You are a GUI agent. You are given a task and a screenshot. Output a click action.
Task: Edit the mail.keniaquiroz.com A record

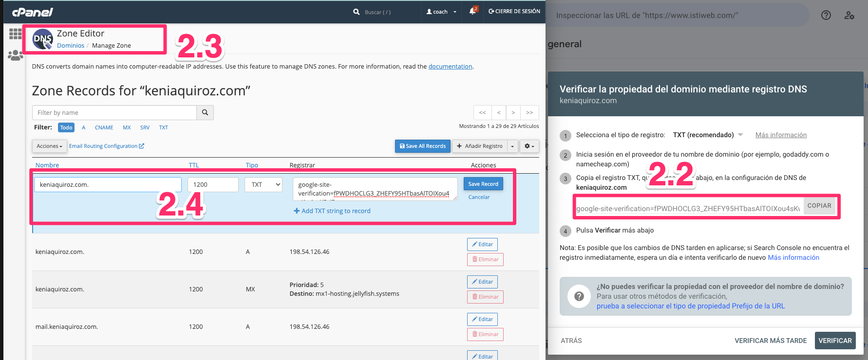point(482,319)
